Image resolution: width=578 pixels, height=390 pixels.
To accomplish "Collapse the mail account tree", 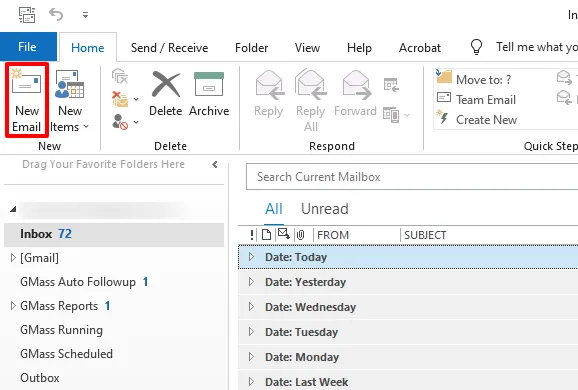I will [13, 209].
